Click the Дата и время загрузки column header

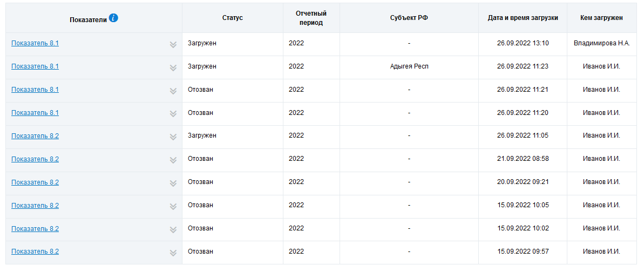click(x=523, y=18)
